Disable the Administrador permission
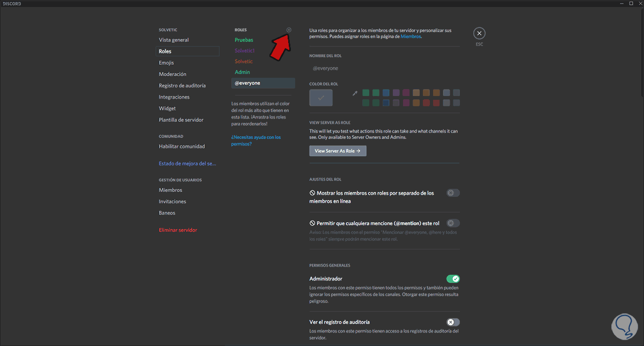The width and height of the screenshot is (644, 346). point(453,279)
